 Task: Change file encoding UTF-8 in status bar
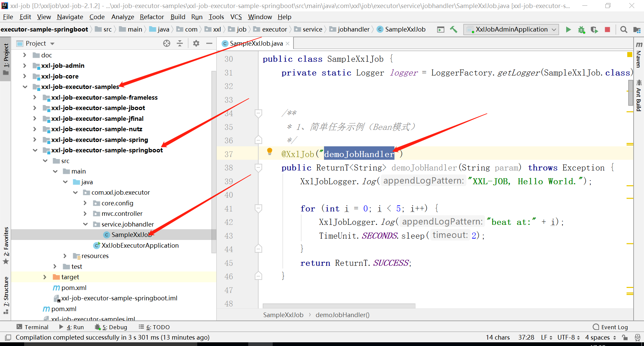tap(568, 337)
